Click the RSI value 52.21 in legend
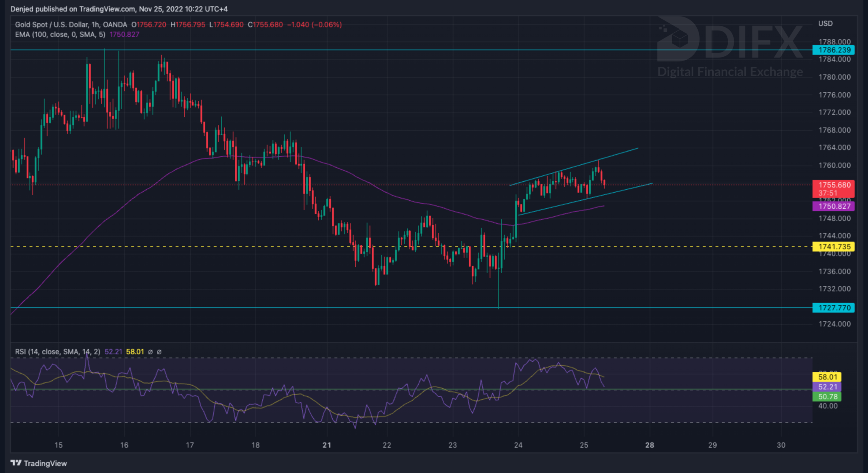Screen dimensions: 868x473 [x=113, y=351]
